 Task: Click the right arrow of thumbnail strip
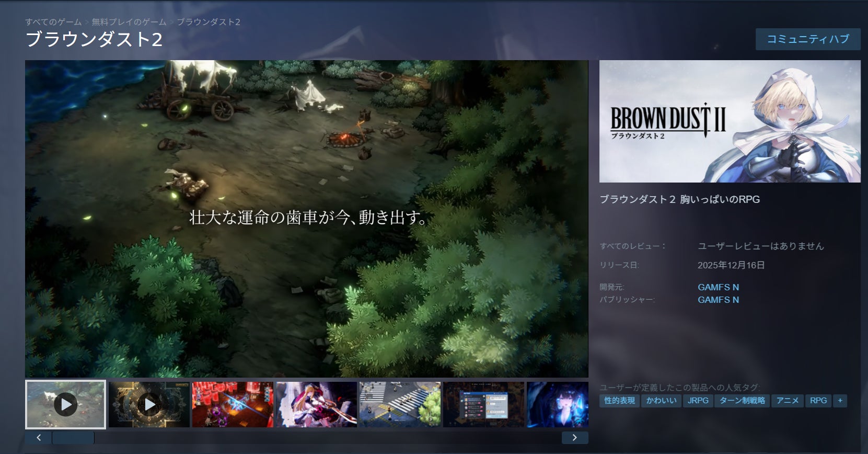575,438
